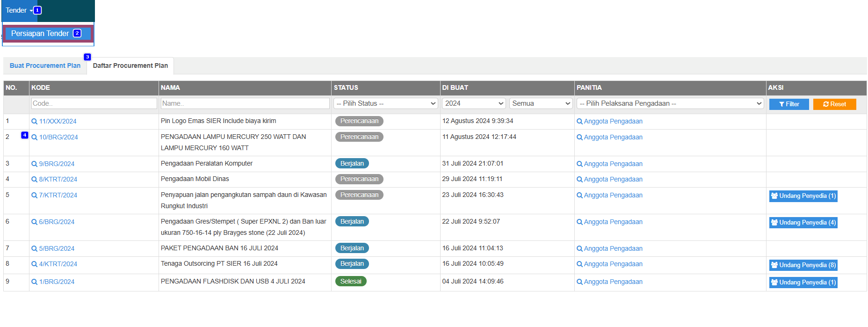Click search icon next to 9/BRG/2024
Image resolution: width=868 pixels, height=327 pixels.
click(x=34, y=164)
